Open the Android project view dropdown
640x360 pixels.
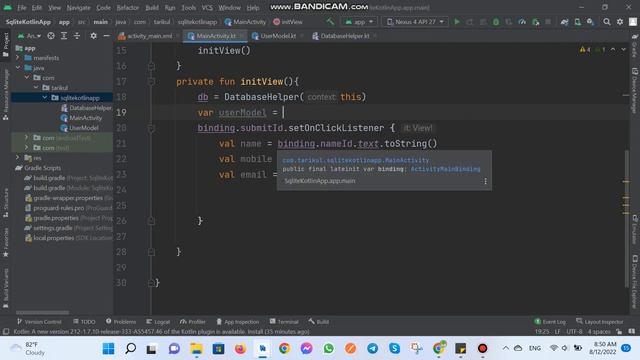click(29, 36)
